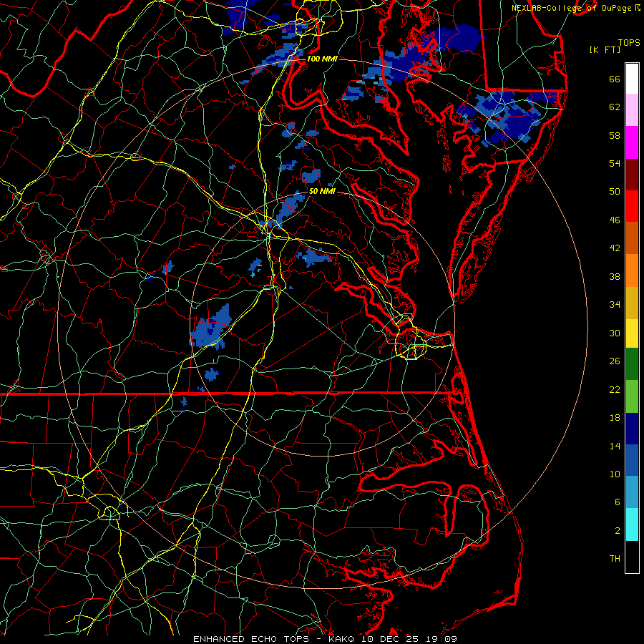Click the legend value "6"

click(618, 502)
